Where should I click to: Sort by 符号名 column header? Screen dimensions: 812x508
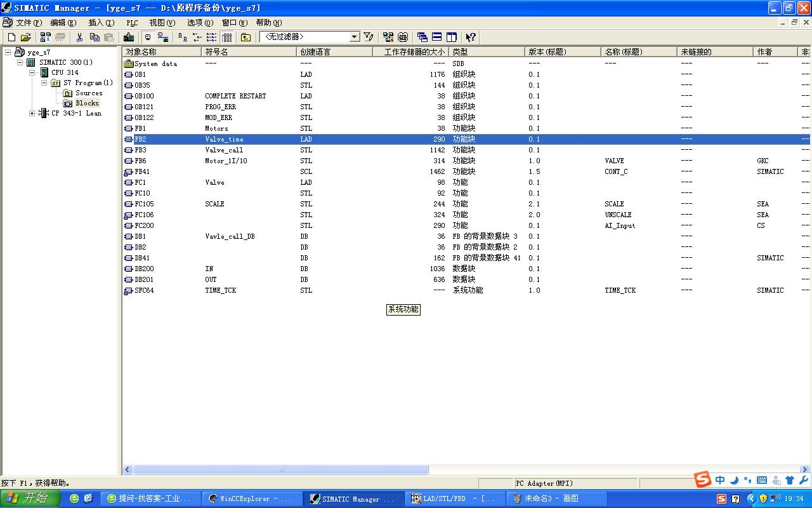coord(249,52)
